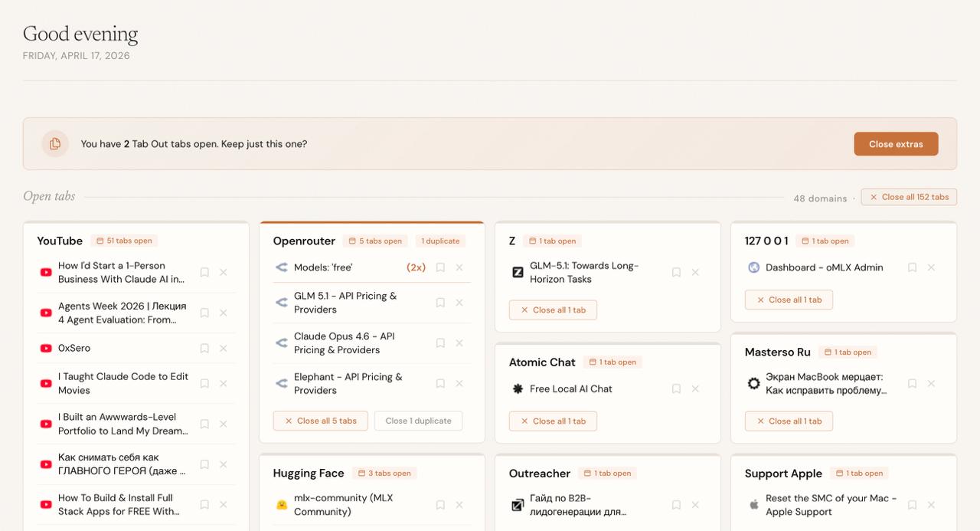Click the (2x) duplicate count label
Viewport: 980px width, 531px height.
tap(416, 267)
